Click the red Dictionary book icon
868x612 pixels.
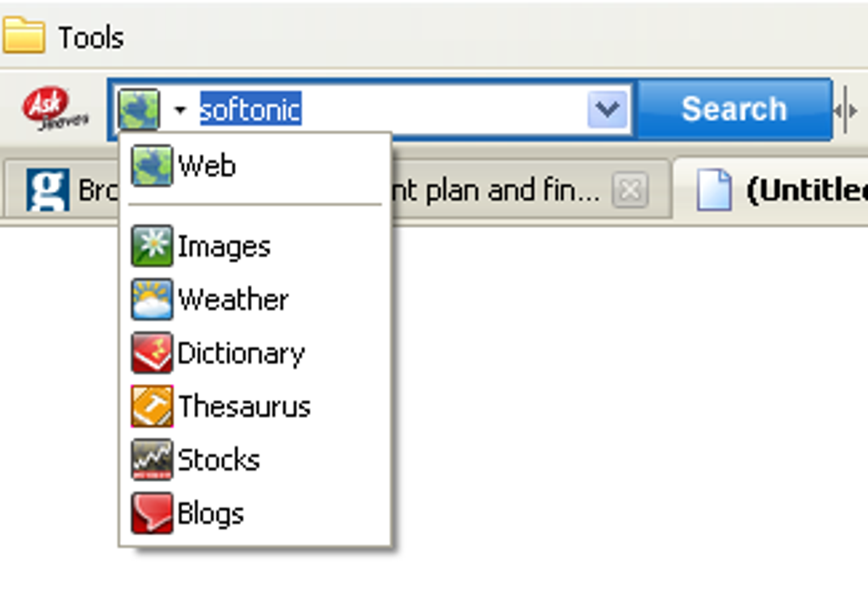tap(151, 353)
